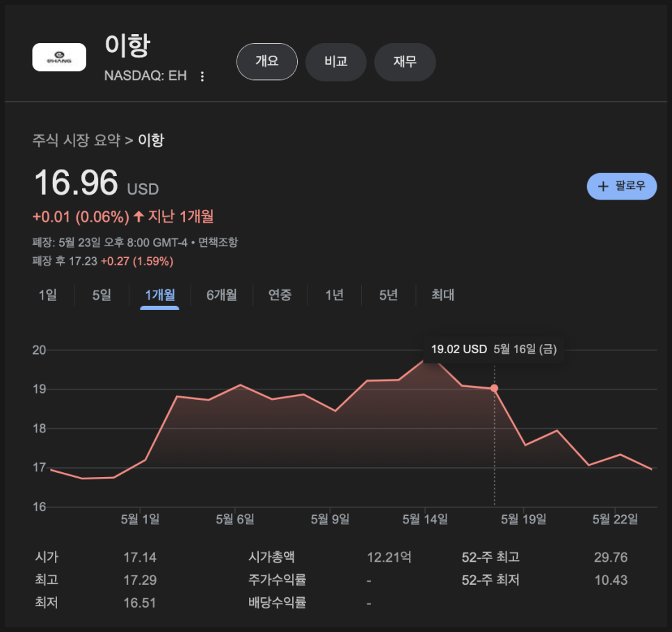Click the 5월 1일 x-axis date label
This screenshot has width=672, height=632.
click(140, 519)
